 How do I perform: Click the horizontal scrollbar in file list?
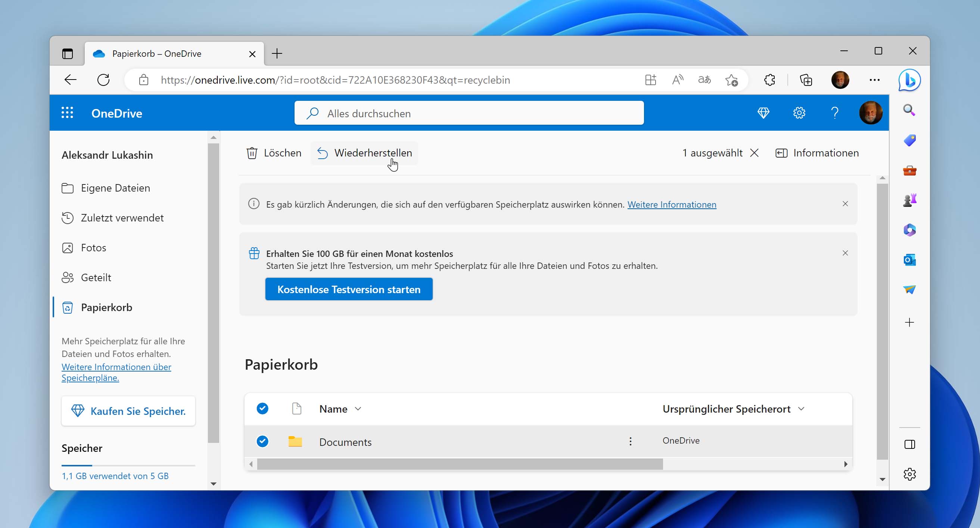[460, 464]
